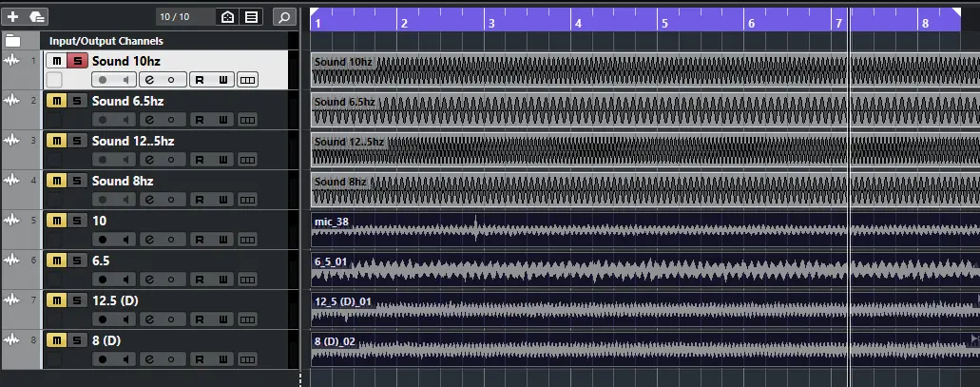Viewport: 980px width, 387px height.
Task: Click the Add Track plus button
Action: coord(13,16)
